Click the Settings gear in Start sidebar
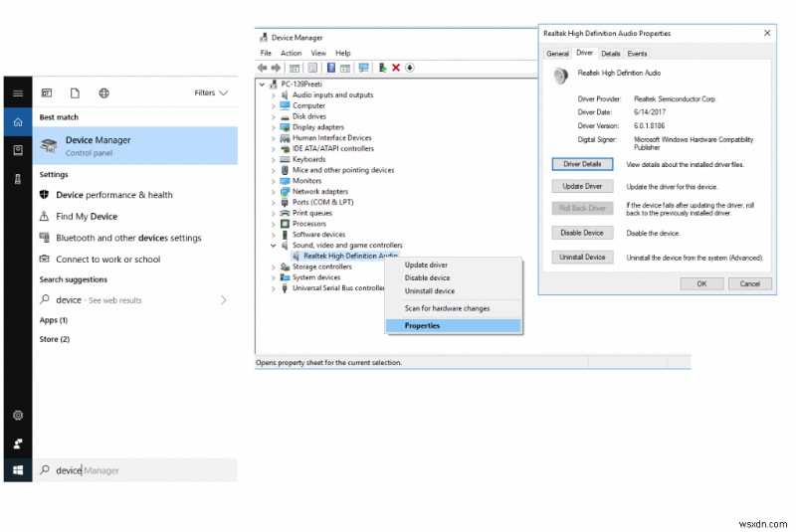796x532 pixels. 18,416
